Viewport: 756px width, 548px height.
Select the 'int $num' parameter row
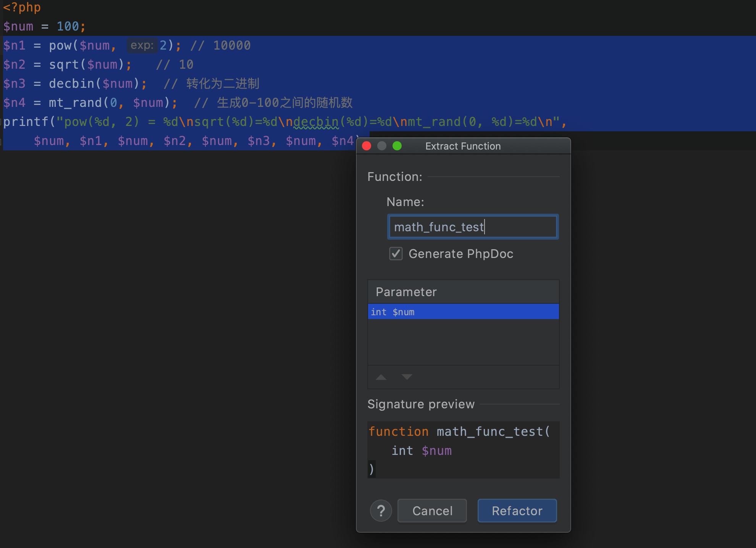click(463, 312)
